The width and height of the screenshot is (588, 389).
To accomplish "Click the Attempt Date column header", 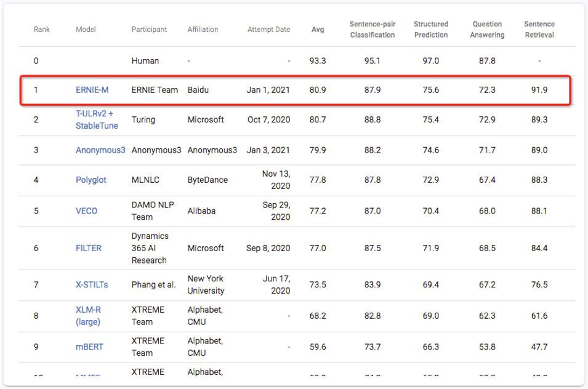I will pyautogui.click(x=268, y=30).
